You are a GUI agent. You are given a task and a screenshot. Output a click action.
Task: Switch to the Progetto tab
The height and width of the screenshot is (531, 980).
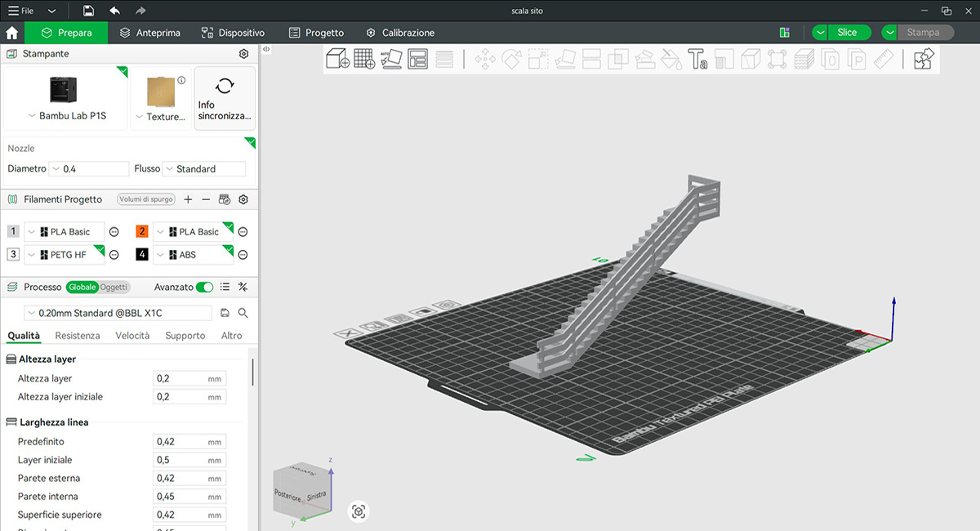(x=317, y=33)
